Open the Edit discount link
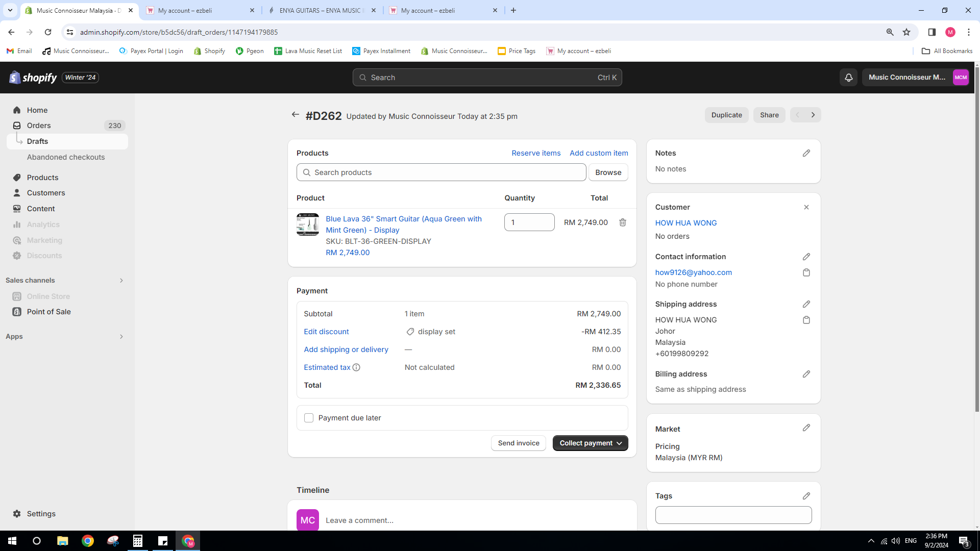This screenshot has height=551, width=980. 326,332
